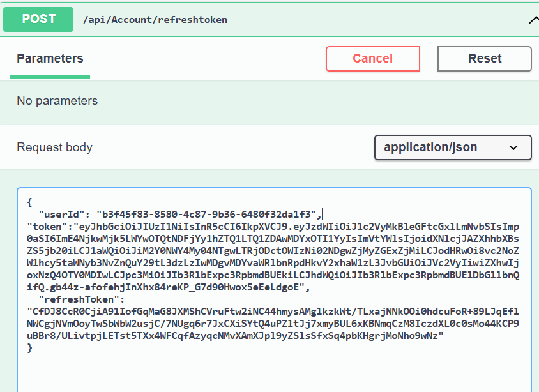Click the last refresh token line ending in Nho9wNz
This screenshot has height=392, width=539.
[x=236, y=336]
